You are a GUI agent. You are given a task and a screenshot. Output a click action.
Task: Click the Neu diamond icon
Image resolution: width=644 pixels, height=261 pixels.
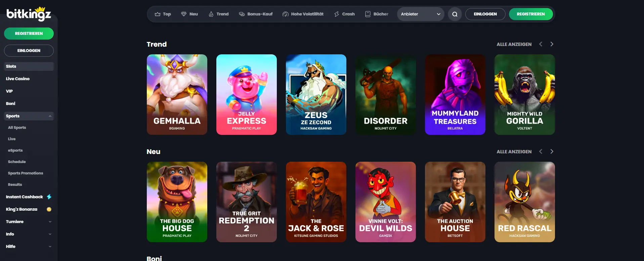click(184, 14)
